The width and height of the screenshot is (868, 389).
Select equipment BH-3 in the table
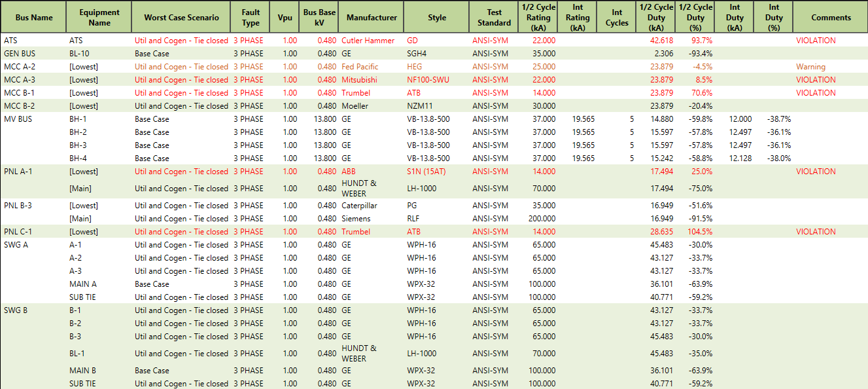[78, 145]
